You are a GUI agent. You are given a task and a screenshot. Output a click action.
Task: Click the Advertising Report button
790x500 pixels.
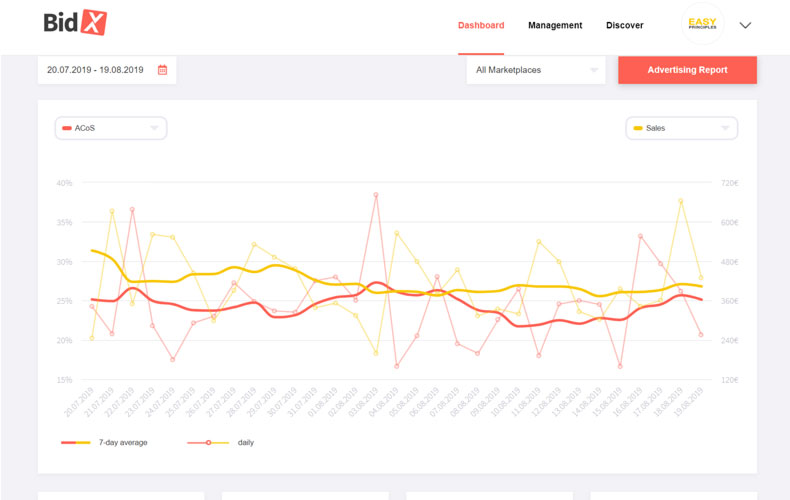pos(687,70)
